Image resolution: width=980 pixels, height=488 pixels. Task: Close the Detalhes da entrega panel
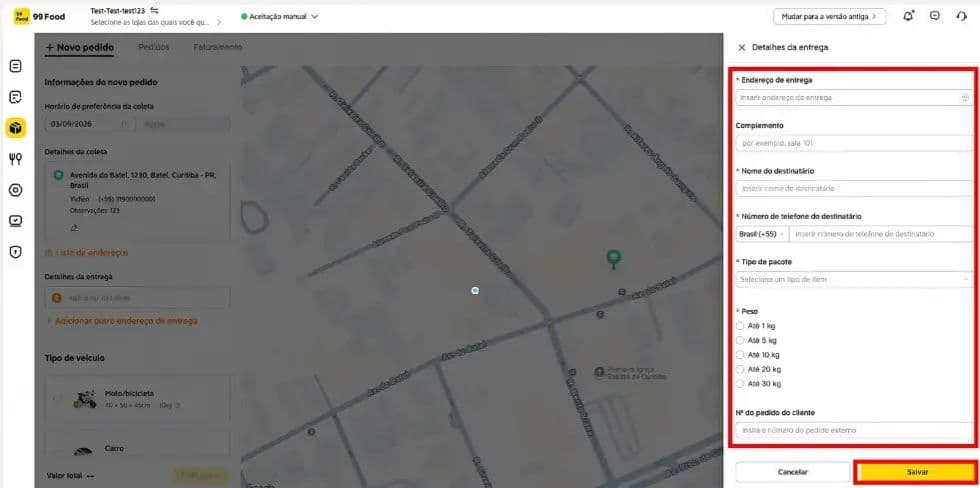click(742, 47)
